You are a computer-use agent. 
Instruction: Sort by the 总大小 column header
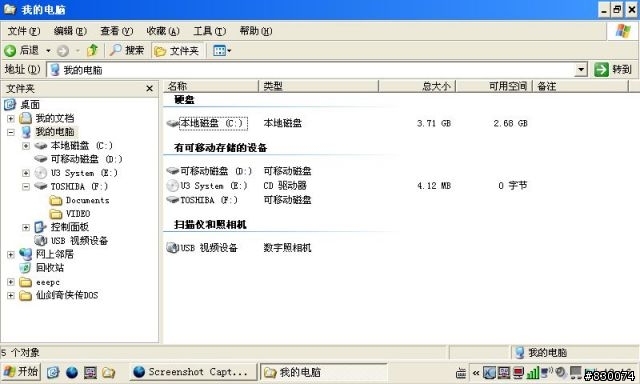pyautogui.click(x=417, y=86)
